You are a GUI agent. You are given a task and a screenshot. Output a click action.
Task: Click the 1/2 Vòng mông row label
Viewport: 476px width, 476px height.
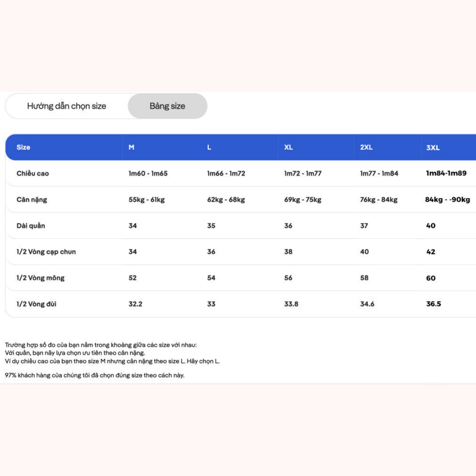[x=40, y=278]
